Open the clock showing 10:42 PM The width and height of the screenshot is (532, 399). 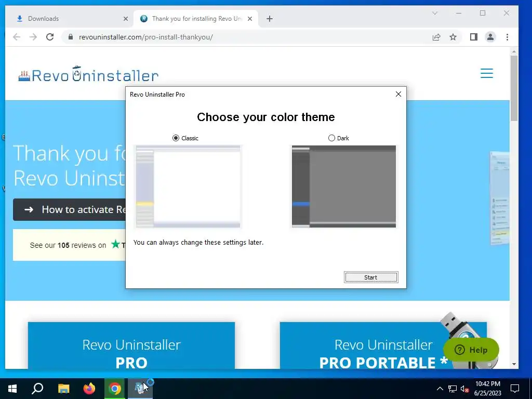tap(487, 389)
